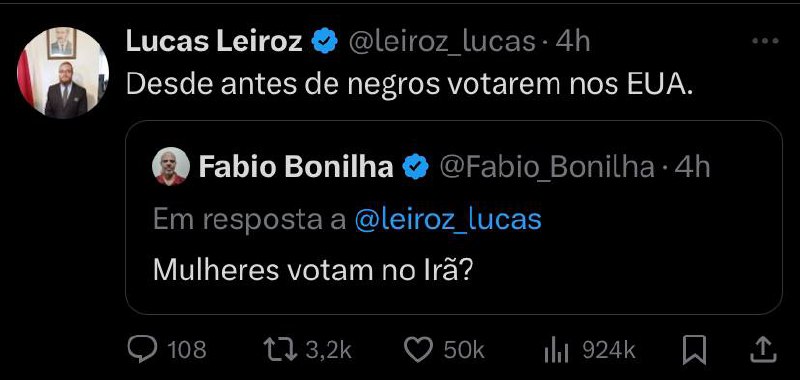The width and height of the screenshot is (800, 380).
Task: Click the 4h timestamp on quoted tweet
Action: [x=692, y=167]
